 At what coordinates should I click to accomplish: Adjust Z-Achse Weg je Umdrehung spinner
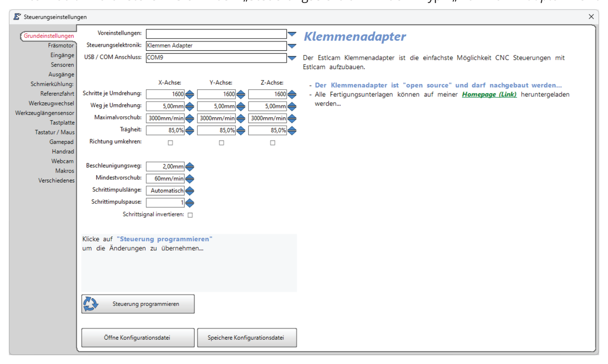292,106
